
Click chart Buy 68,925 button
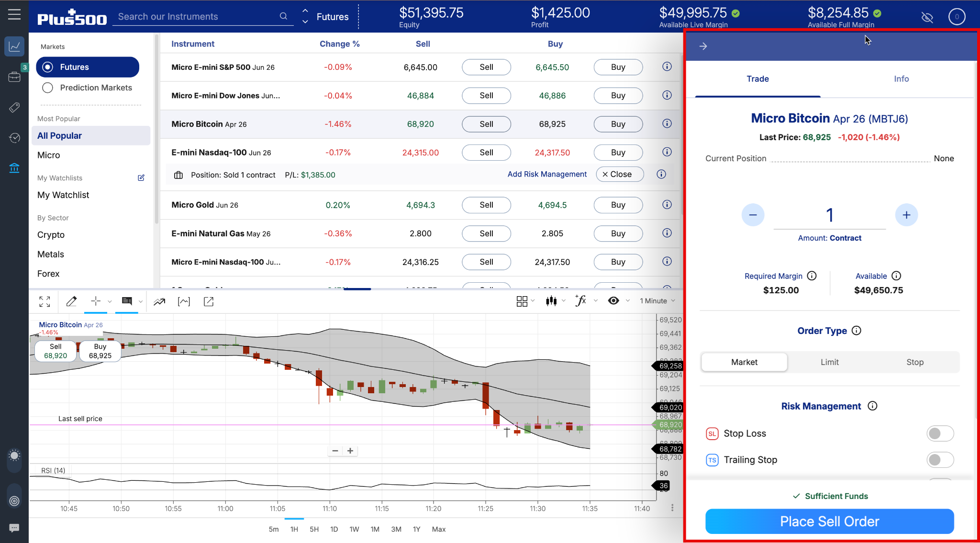click(100, 351)
